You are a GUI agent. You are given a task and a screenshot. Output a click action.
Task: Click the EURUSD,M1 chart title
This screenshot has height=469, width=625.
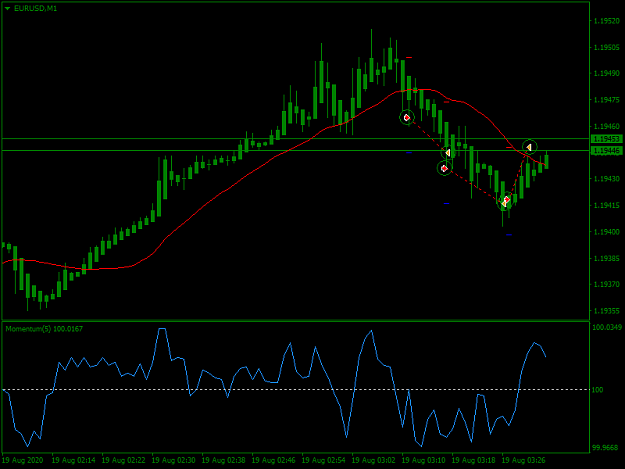[x=35, y=8]
